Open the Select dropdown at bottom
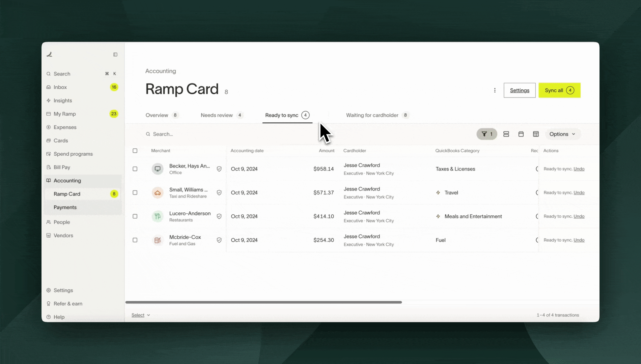The height and width of the screenshot is (364, 641). 141,315
